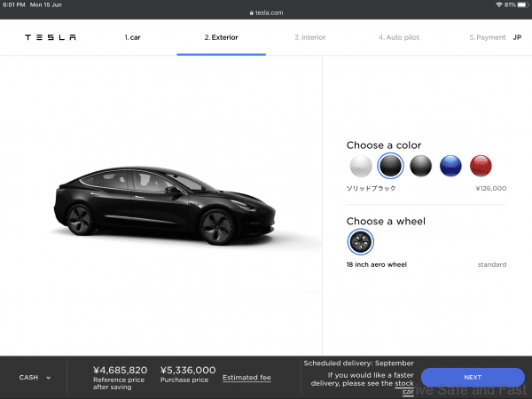This screenshot has width=532, height=399.
Task: Change region via the JP selector
Action: point(517,37)
